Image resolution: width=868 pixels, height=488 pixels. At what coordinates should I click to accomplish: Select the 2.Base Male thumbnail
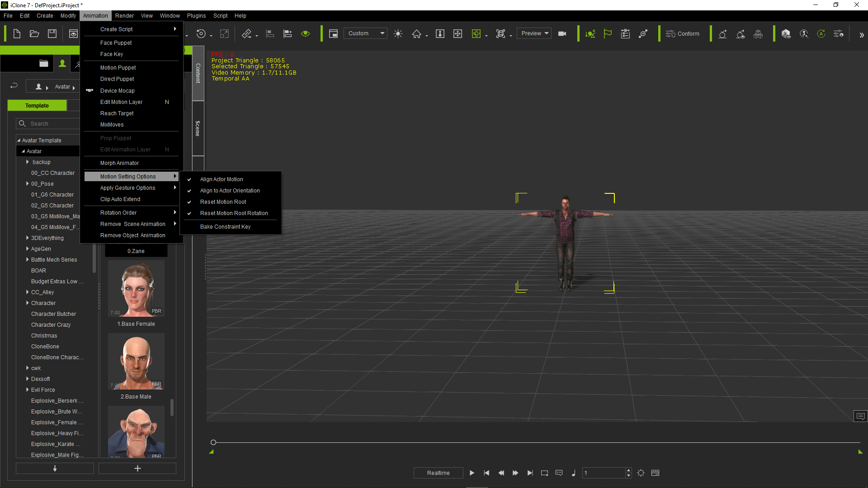coord(136,361)
